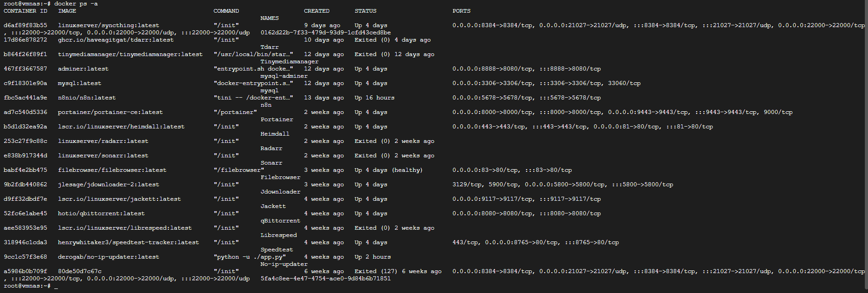Click container name Speedtest
Image resolution: width=868 pixels, height=293 pixels.
[277, 250]
